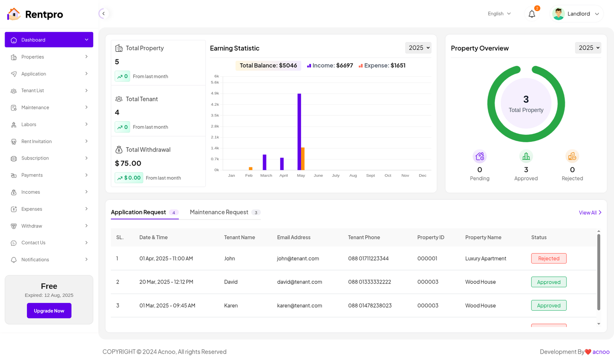Click the Rejected property status icon
This screenshot has height=364, width=614.
click(x=572, y=156)
